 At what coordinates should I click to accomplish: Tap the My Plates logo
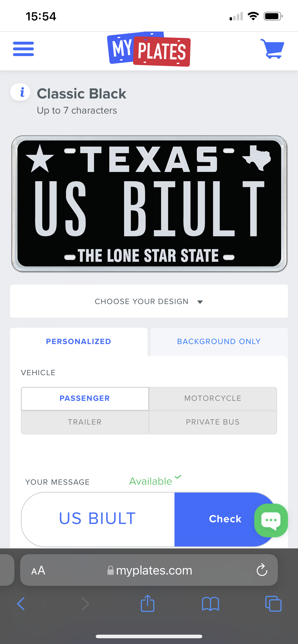(149, 50)
